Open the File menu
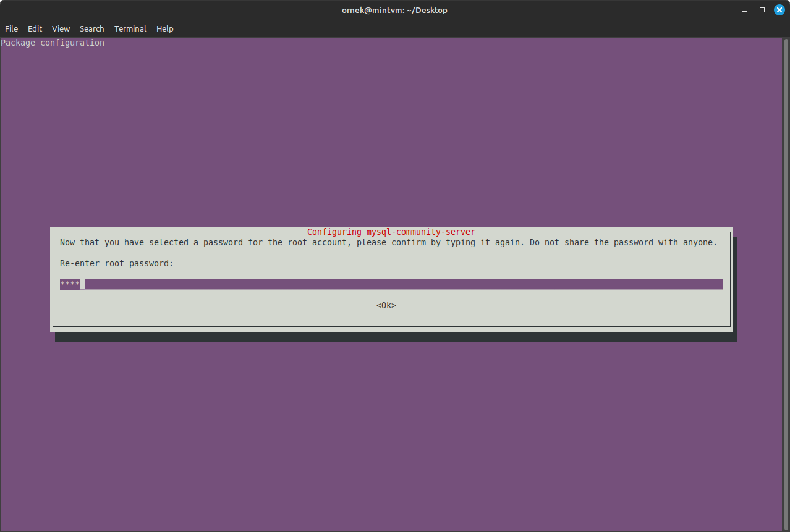790x532 pixels. (x=11, y=28)
